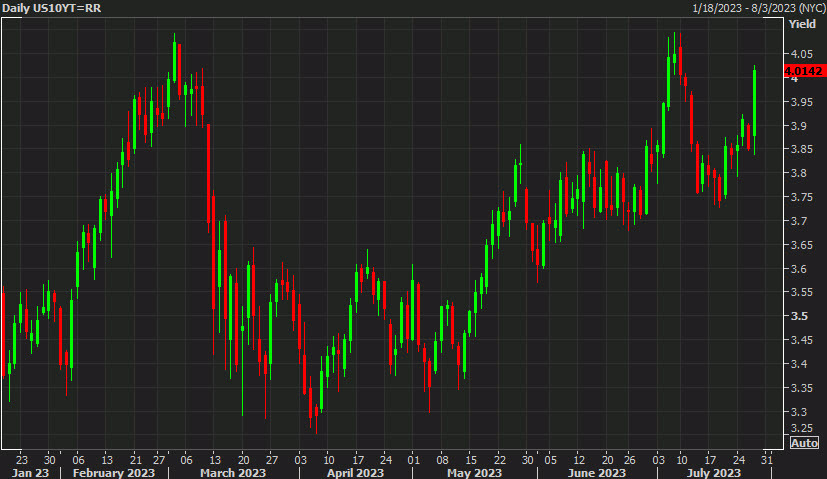Click the 30 date tick in January
The image size is (827, 479).
click(x=49, y=459)
